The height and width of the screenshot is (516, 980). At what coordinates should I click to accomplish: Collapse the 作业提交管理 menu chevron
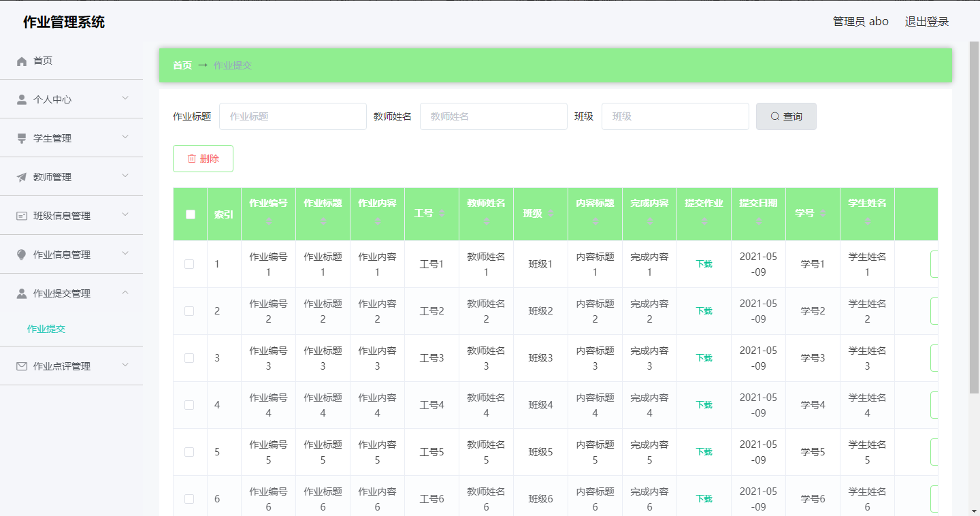pyautogui.click(x=125, y=293)
